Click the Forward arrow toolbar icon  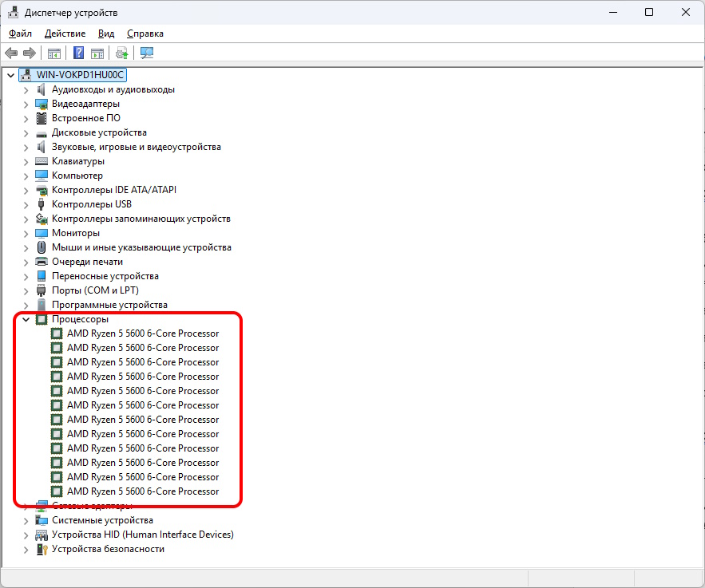click(30, 53)
